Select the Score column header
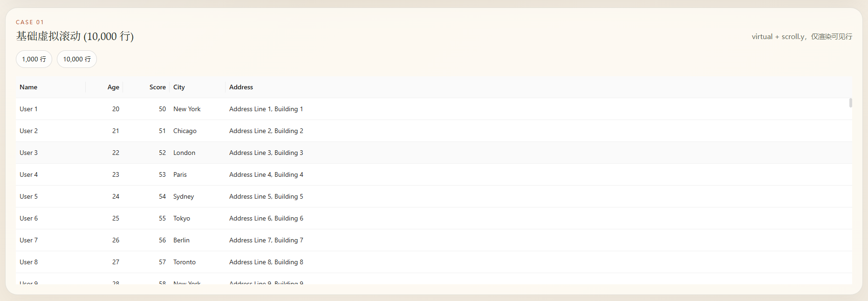Viewport: 868px width, 301px height. pyautogui.click(x=146, y=87)
